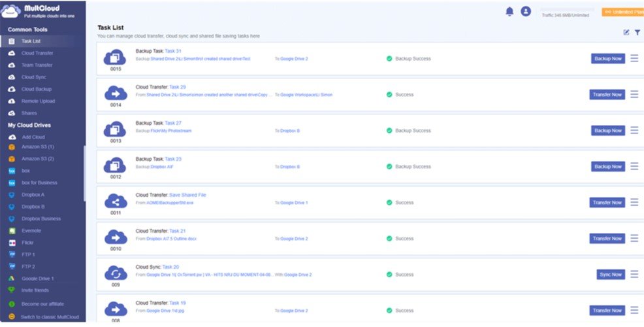Open the Save Shared File link
This screenshot has height=327, width=644.
(x=187, y=195)
